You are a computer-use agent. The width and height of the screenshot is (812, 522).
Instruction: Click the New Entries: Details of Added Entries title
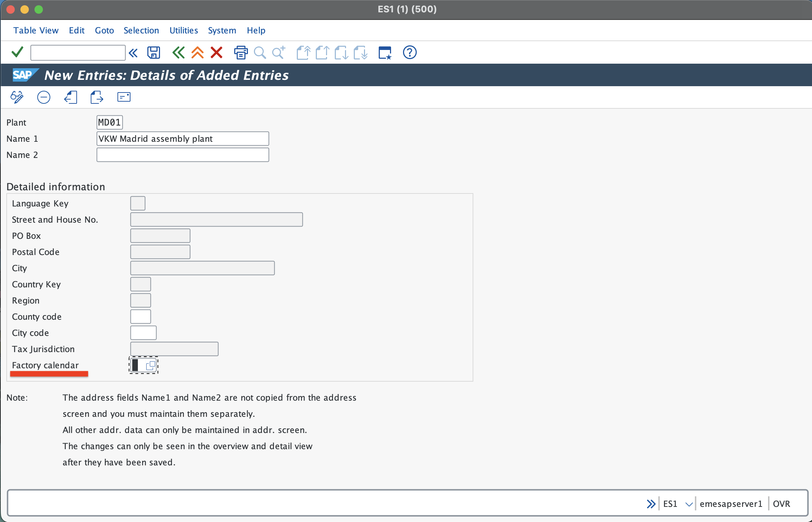click(x=167, y=75)
